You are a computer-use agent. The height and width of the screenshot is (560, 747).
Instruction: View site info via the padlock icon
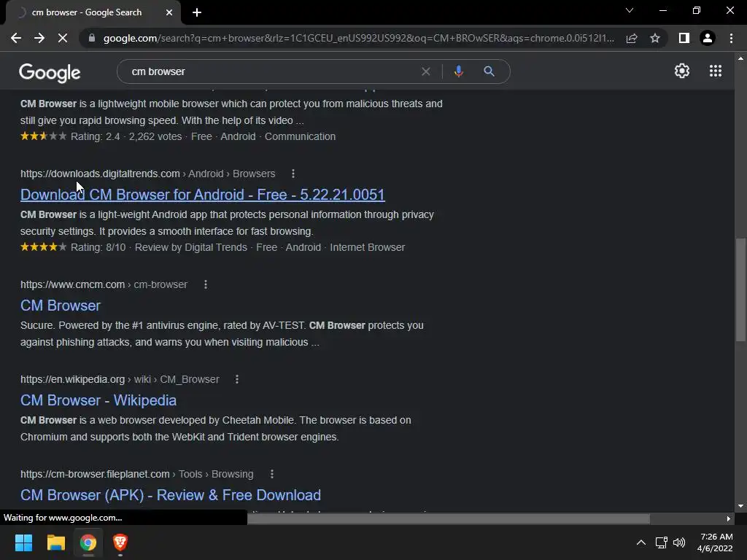pos(92,38)
